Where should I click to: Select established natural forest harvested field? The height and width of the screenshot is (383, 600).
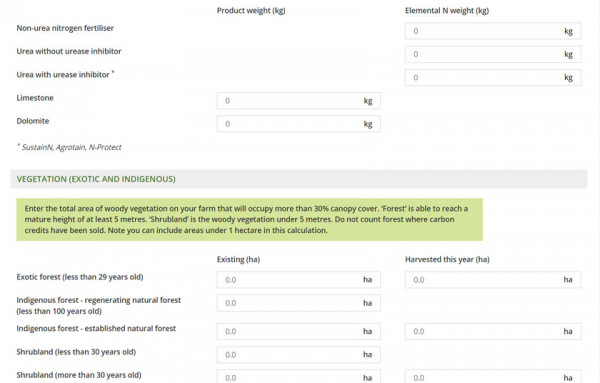(x=493, y=331)
